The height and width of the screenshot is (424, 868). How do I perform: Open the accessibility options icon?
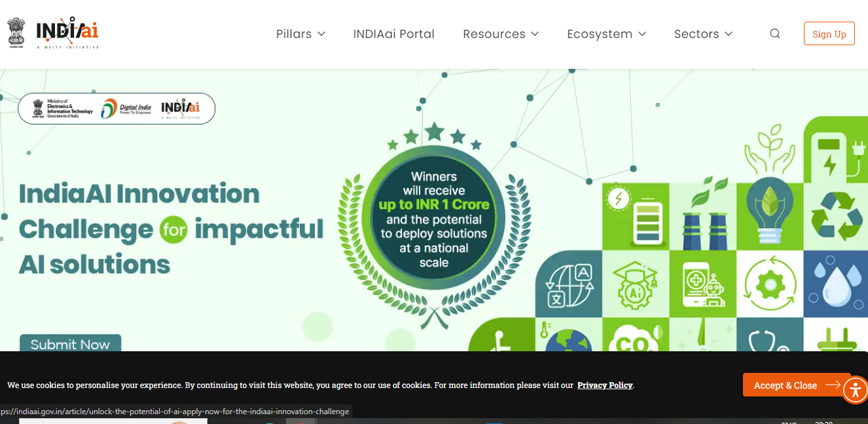[x=854, y=391]
